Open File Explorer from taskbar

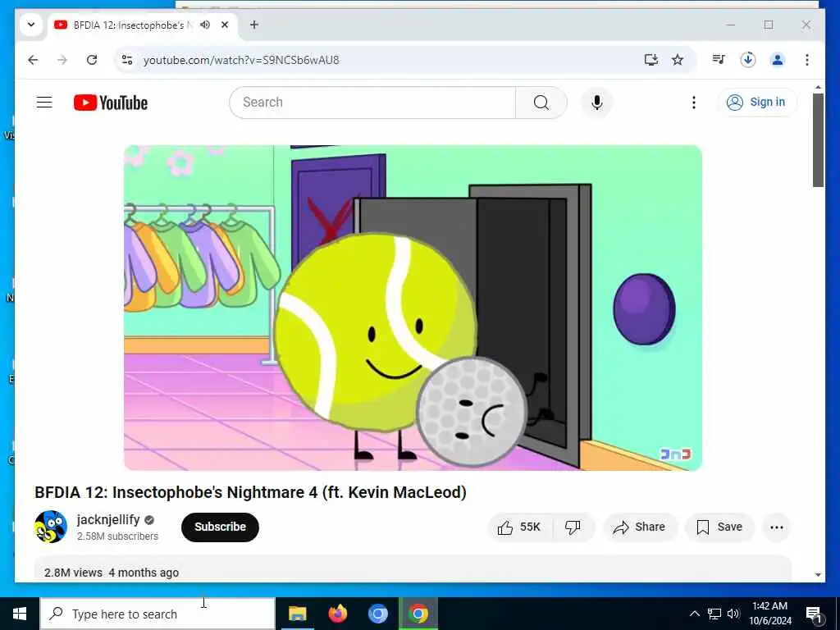click(x=297, y=614)
